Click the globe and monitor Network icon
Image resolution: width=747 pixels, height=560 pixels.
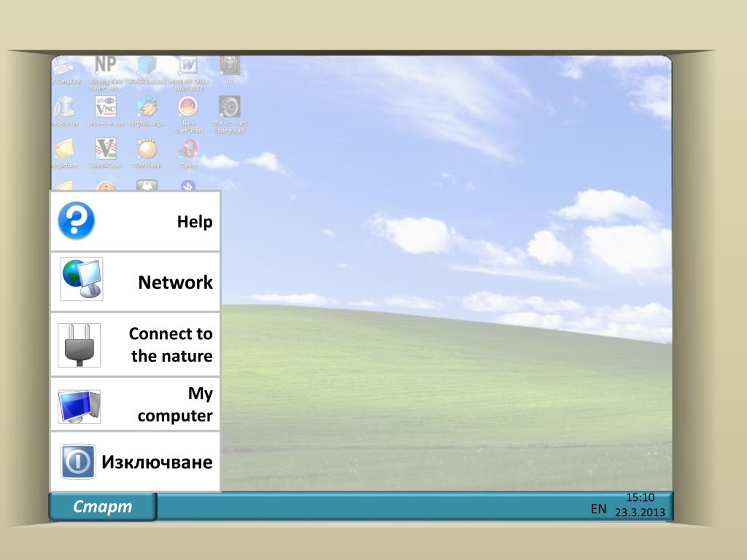click(82, 279)
